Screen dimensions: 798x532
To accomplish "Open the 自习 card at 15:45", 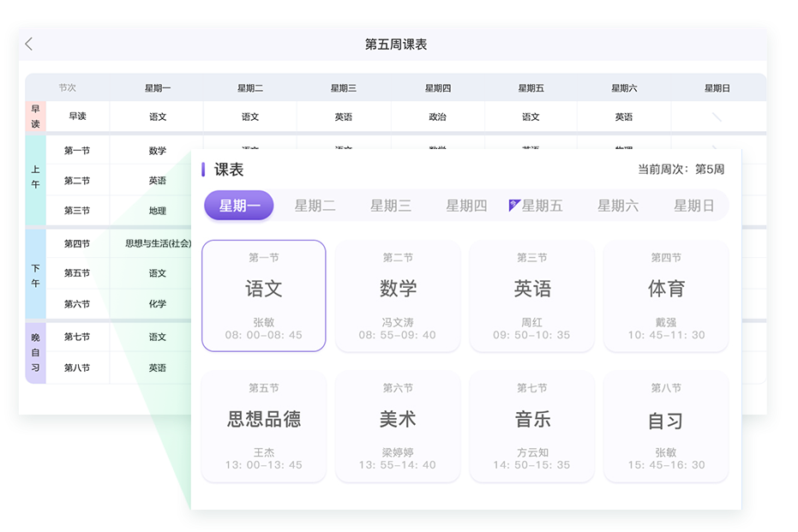I will [x=666, y=427].
